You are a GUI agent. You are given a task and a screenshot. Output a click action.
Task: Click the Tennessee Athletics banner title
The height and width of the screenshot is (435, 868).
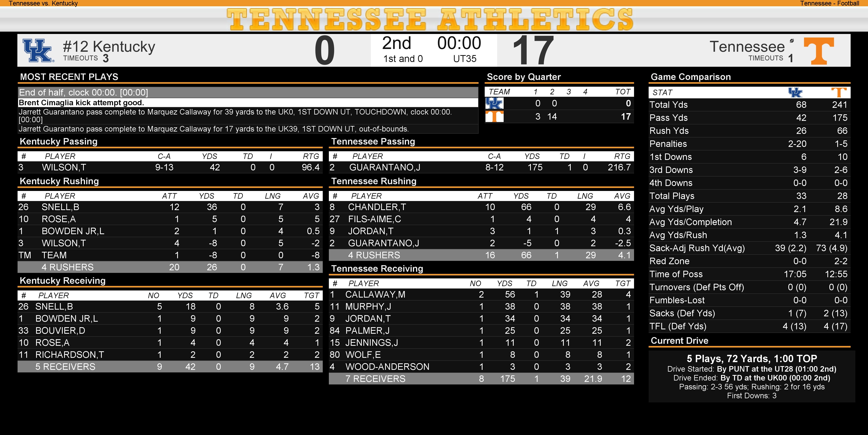pos(430,19)
